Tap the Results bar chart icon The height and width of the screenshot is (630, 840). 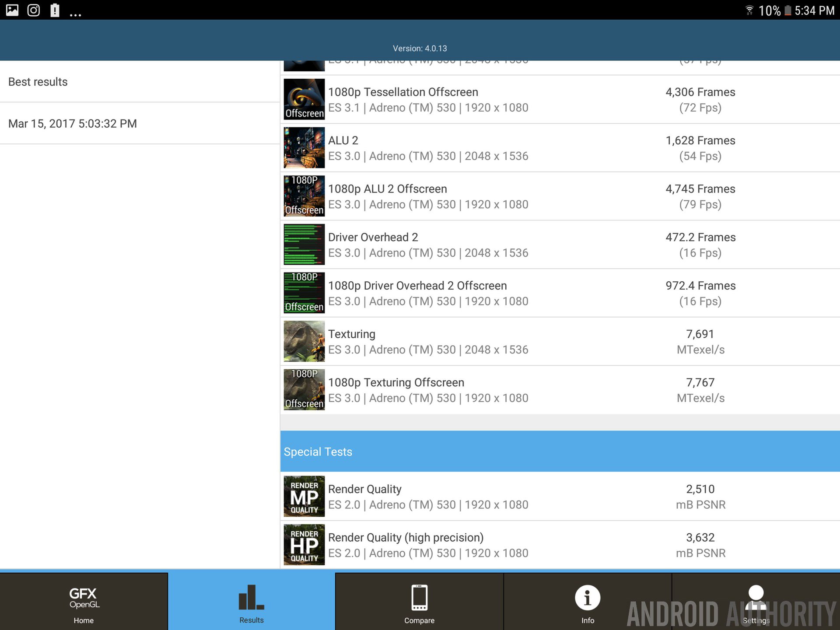[251, 598]
